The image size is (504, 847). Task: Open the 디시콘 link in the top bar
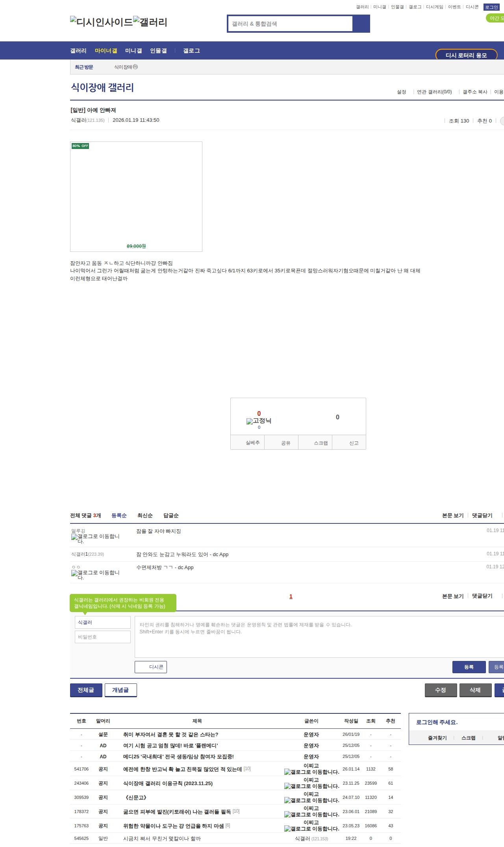point(472,7)
